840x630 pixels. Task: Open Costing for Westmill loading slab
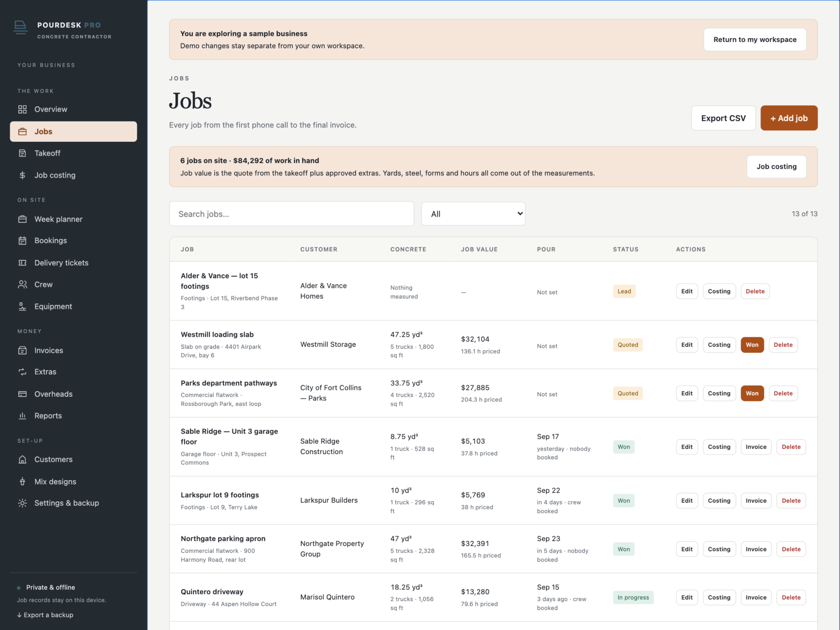coord(719,345)
